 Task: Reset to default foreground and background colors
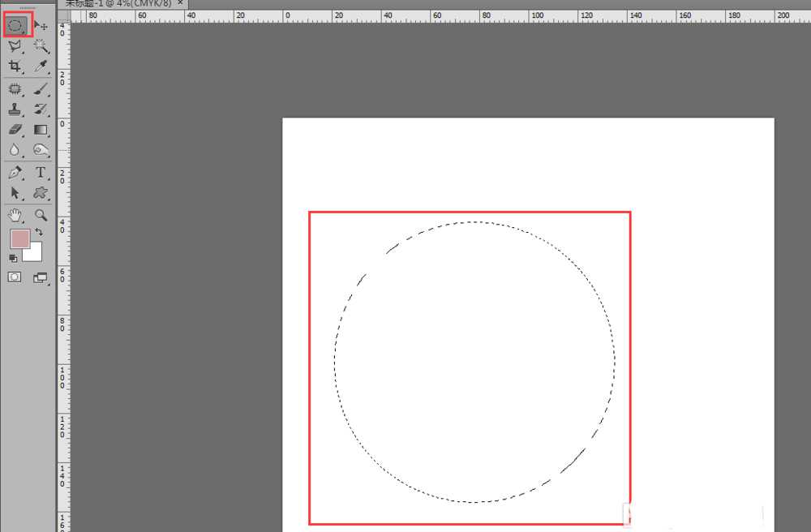click(x=13, y=258)
